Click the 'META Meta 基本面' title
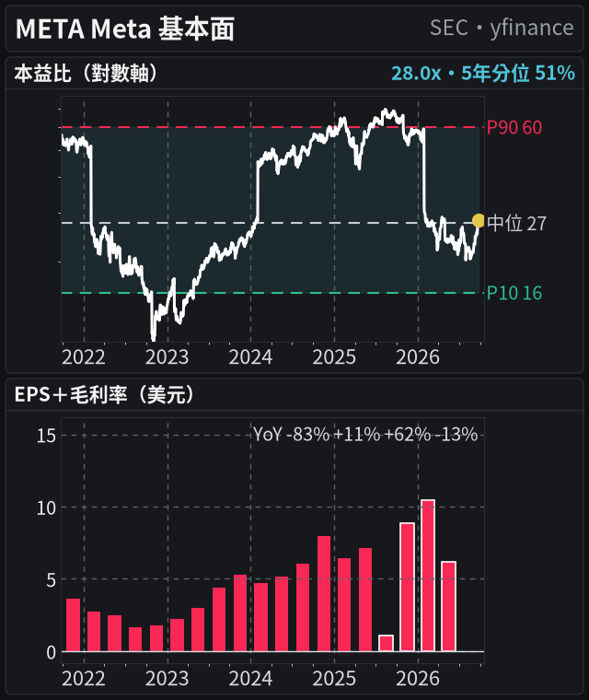589x700 pixels. 125,29
